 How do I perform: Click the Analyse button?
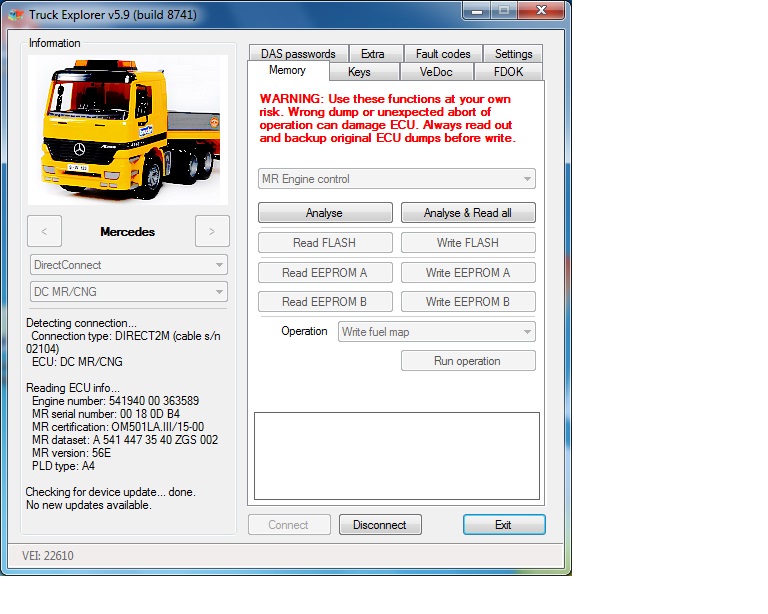coord(325,213)
